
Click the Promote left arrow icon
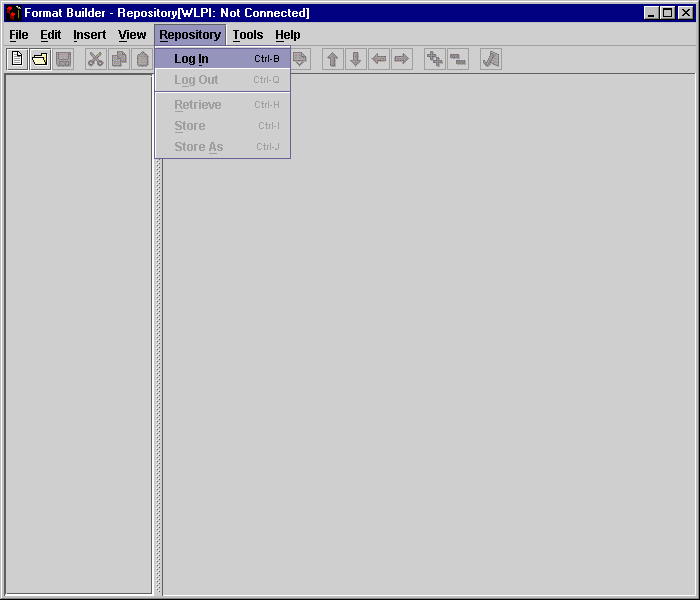tap(379, 59)
